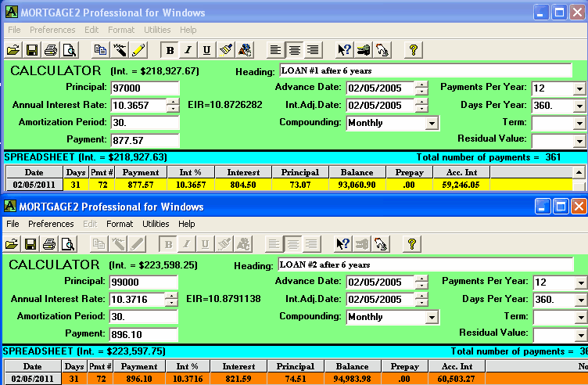Toggle Bold formatting in Loan #1 toolbar

pos(170,49)
